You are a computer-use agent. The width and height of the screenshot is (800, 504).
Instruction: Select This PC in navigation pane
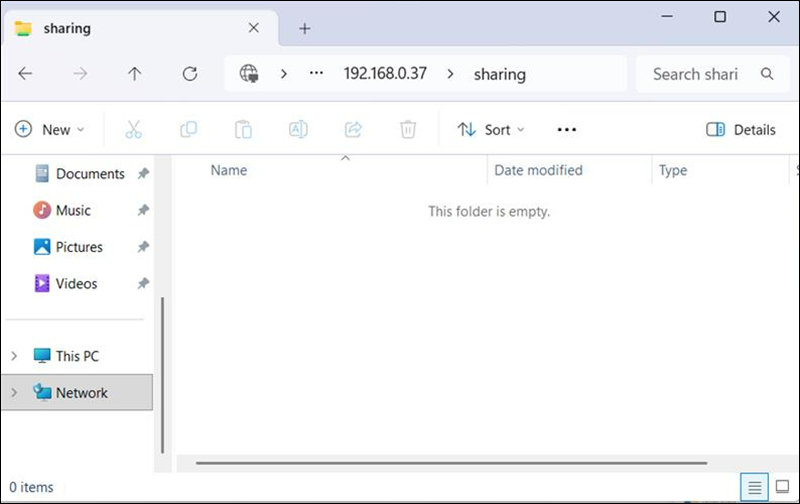pos(66,356)
